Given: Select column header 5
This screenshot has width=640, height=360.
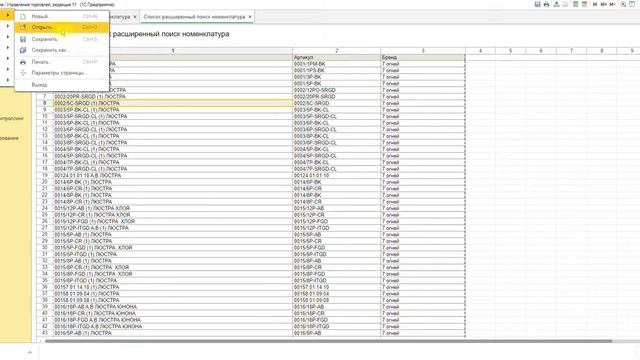Looking at the screenshot, I should (511, 51).
